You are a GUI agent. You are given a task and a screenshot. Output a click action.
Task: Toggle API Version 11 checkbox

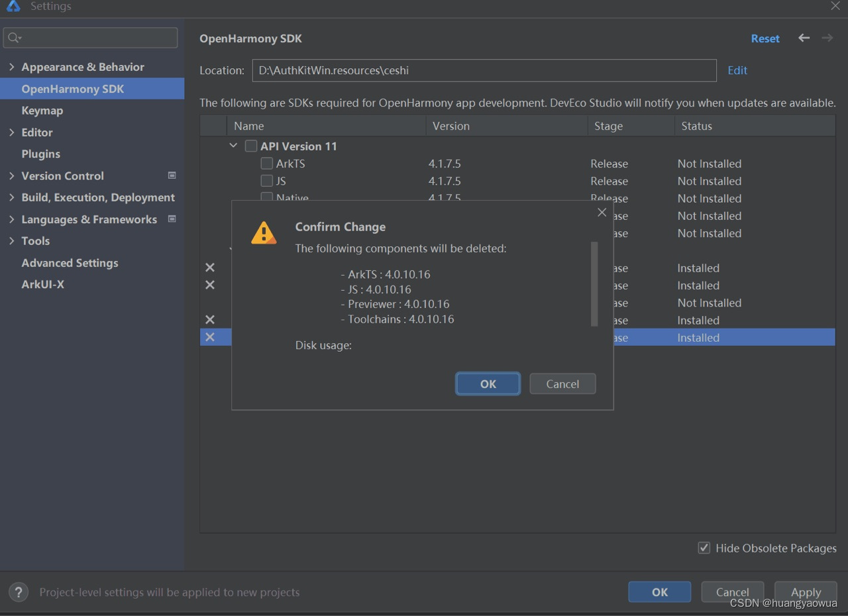click(x=251, y=146)
